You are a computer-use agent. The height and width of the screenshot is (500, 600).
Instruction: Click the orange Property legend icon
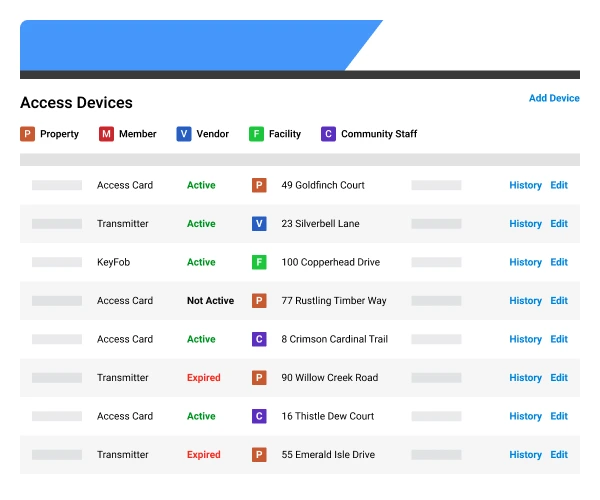pyautogui.click(x=28, y=134)
